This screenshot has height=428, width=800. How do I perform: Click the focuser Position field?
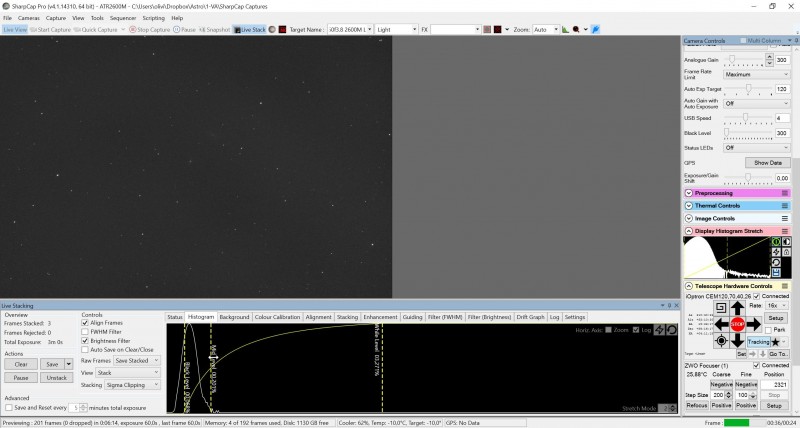click(x=774, y=385)
